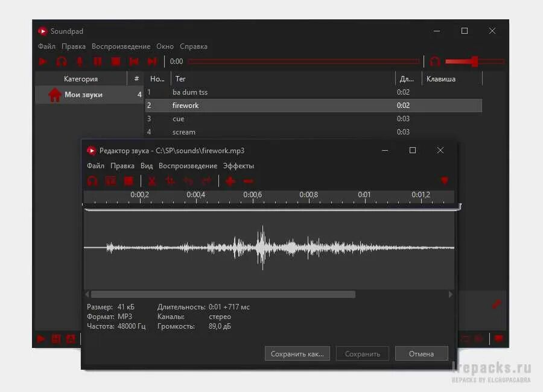Select the Мои звуки category
543x392 pixels.
click(89, 95)
